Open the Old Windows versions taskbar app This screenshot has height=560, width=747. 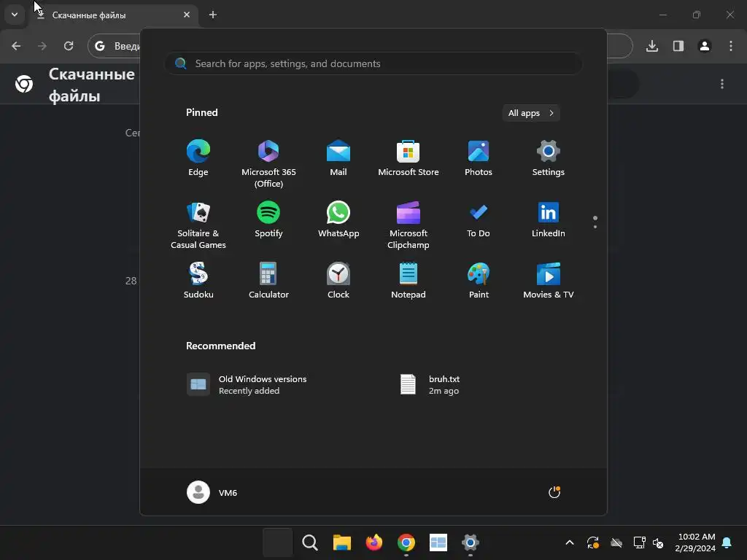(x=438, y=542)
